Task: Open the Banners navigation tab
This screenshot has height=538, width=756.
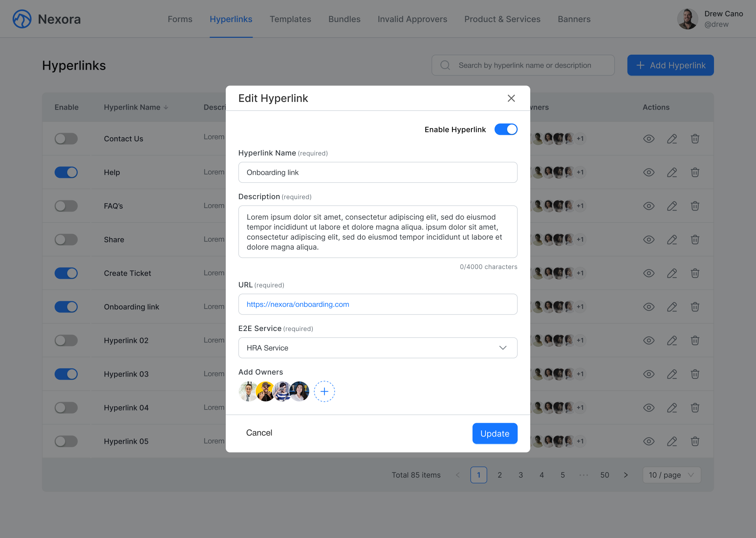Action: pyautogui.click(x=574, y=19)
